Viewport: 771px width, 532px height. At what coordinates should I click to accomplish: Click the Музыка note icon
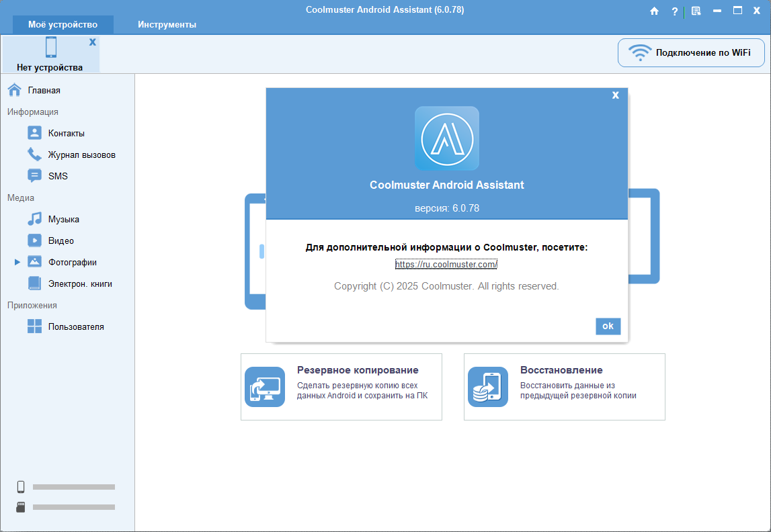pos(34,219)
